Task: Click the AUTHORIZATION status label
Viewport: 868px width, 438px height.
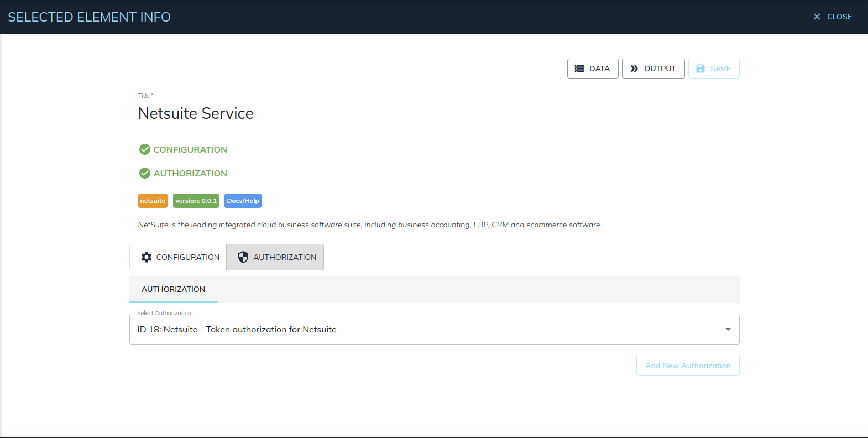Action: click(190, 173)
